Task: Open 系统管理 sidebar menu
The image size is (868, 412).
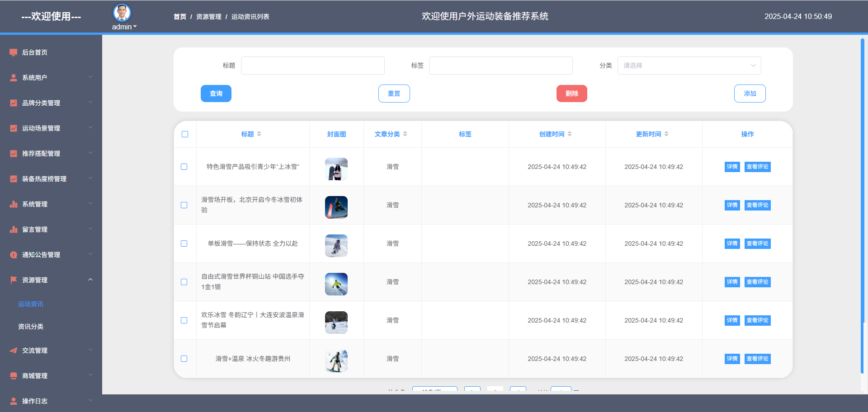Action: click(x=51, y=204)
